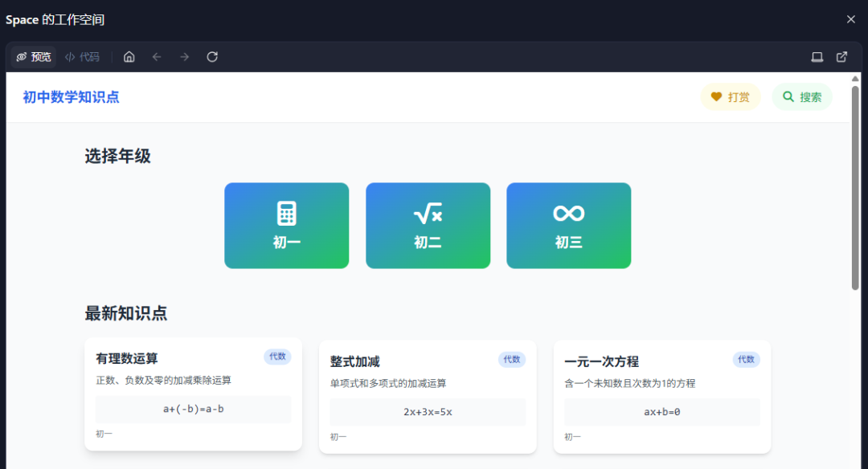Switch to the 预览 tab
The height and width of the screenshot is (469, 868).
(34, 56)
